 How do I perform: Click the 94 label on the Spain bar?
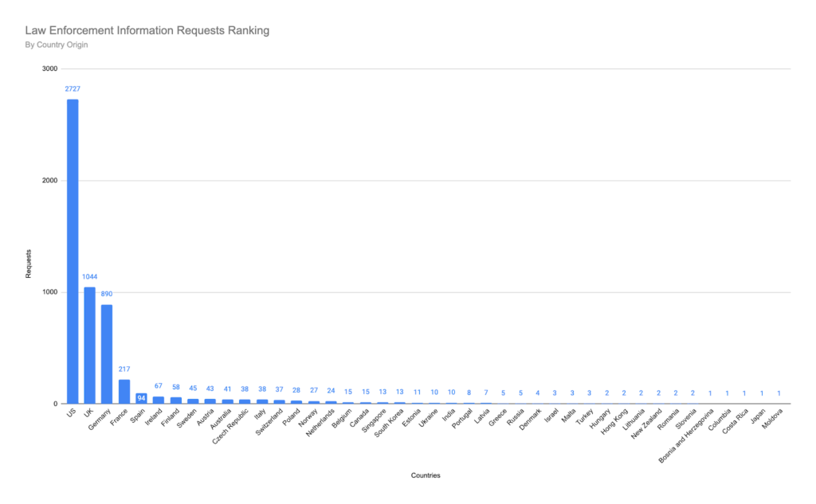click(141, 398)
